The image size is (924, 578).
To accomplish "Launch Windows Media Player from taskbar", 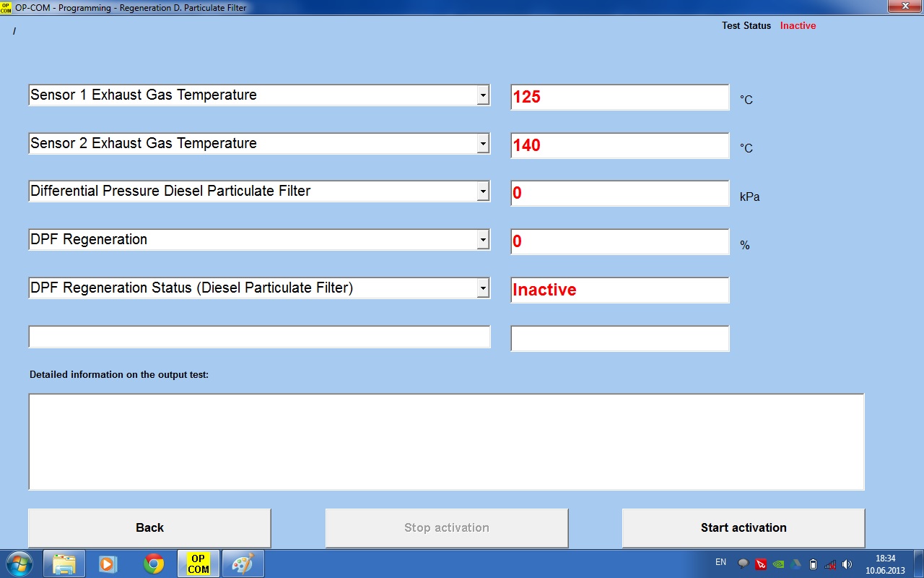I will (108, 564).
